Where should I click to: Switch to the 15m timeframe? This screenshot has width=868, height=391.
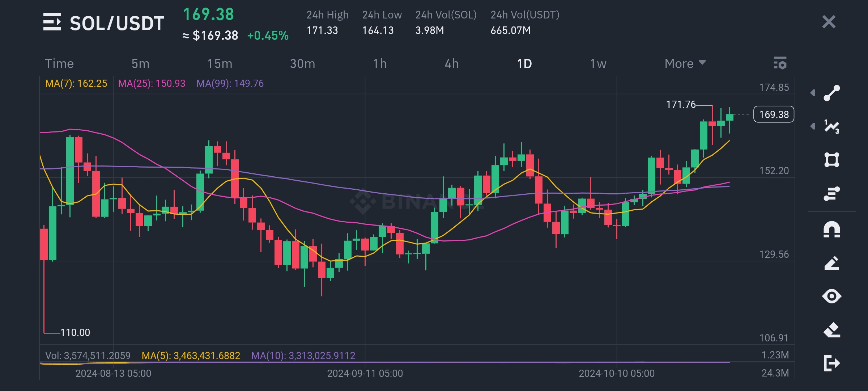click(220, 64)
